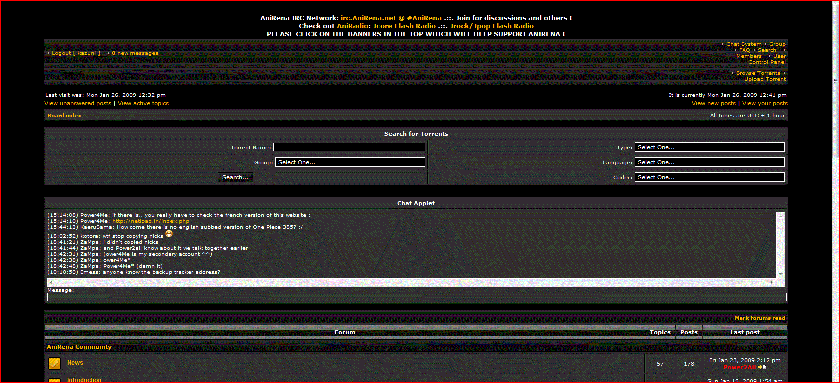Click Mark forums read link

tap(760, 318)
